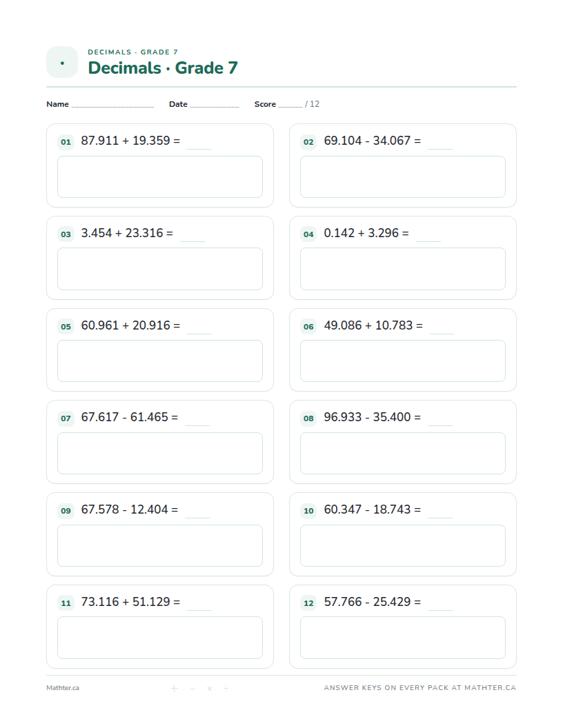Select the problem "87.911 + 19.359 ="

click(130, 141)
